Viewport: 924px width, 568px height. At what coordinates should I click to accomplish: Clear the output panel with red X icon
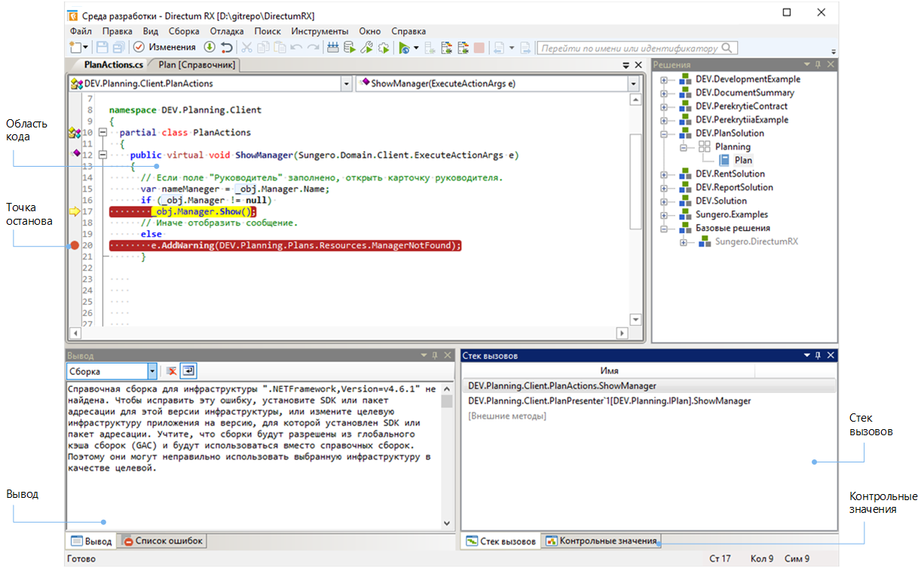pos(172,371)
